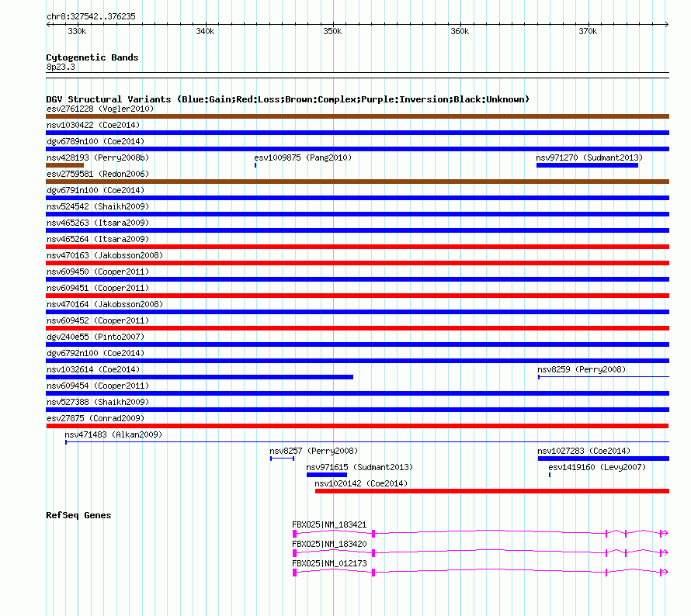Click the nsv471483 (Alkan2009) label
Image resolution: width=691 pixels, height=616 pixels.
(113, 434)
